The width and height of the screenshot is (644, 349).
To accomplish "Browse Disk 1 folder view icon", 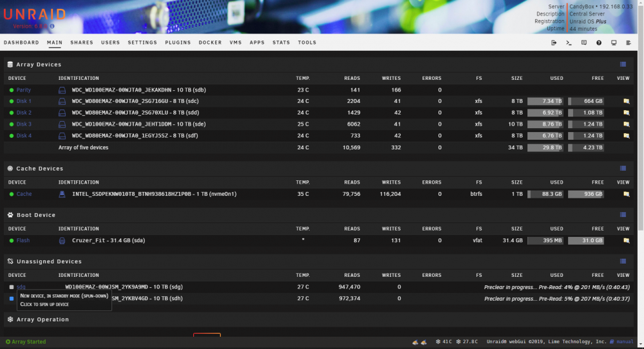I will coord(627,101).
